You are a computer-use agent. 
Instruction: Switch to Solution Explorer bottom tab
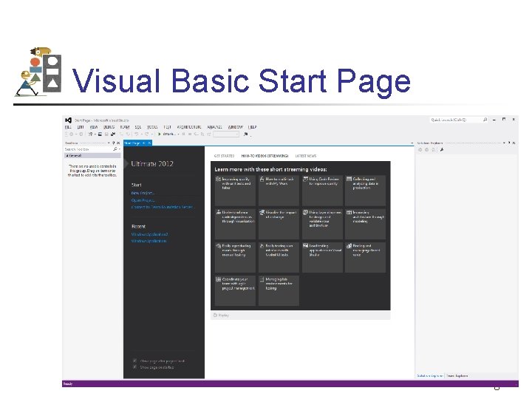point(430,376)
